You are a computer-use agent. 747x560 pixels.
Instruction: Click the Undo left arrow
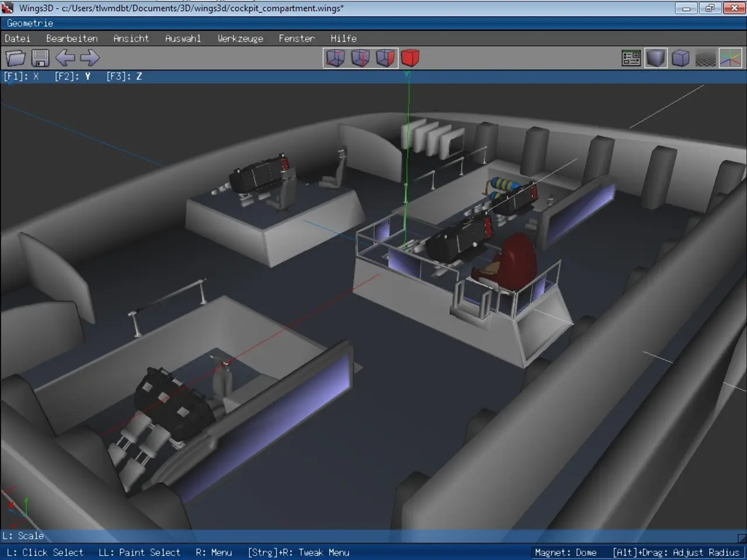coord(65,58)
